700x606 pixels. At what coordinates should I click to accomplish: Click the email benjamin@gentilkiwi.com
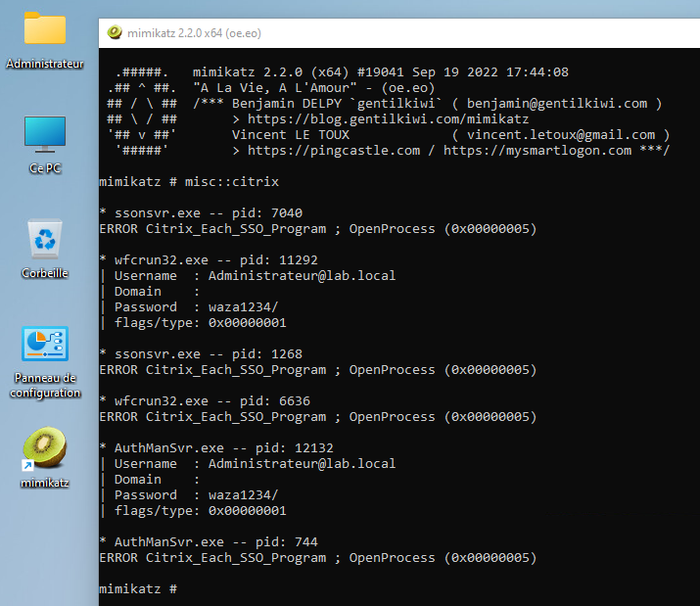[557, 104]
